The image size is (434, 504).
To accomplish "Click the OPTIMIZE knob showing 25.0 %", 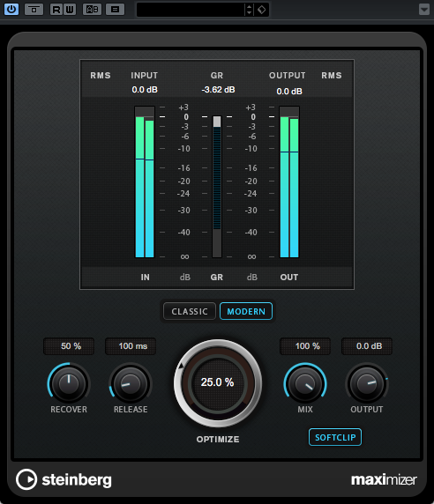I will pyautogui.click(x=218, y=382).
